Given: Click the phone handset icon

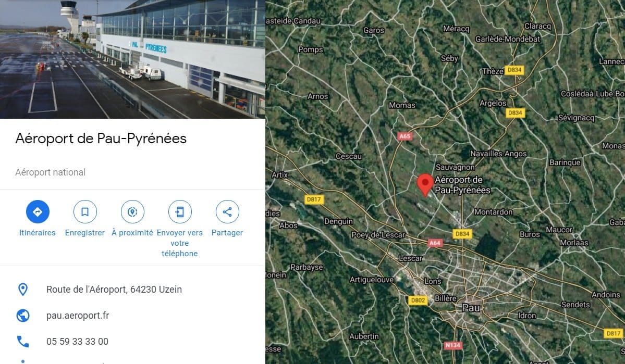Looking at the screenshot, I should [x=23, y=341].
